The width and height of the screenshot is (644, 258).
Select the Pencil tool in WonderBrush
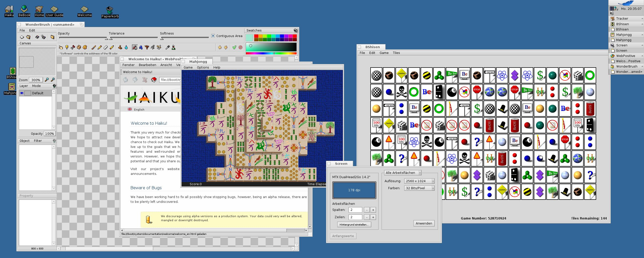[99, 47]
